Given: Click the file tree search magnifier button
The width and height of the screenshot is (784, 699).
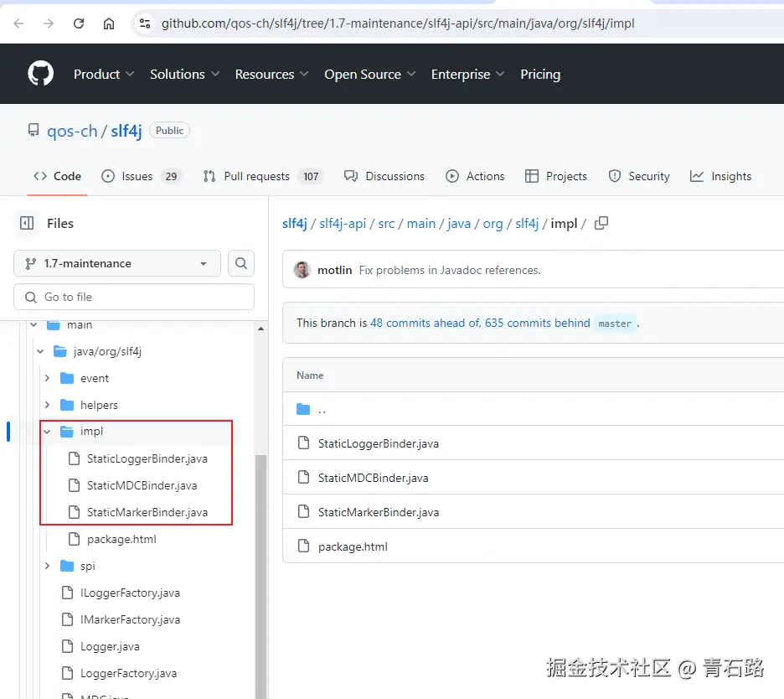Looking at the screenshot, I should [x=241, y=263].
